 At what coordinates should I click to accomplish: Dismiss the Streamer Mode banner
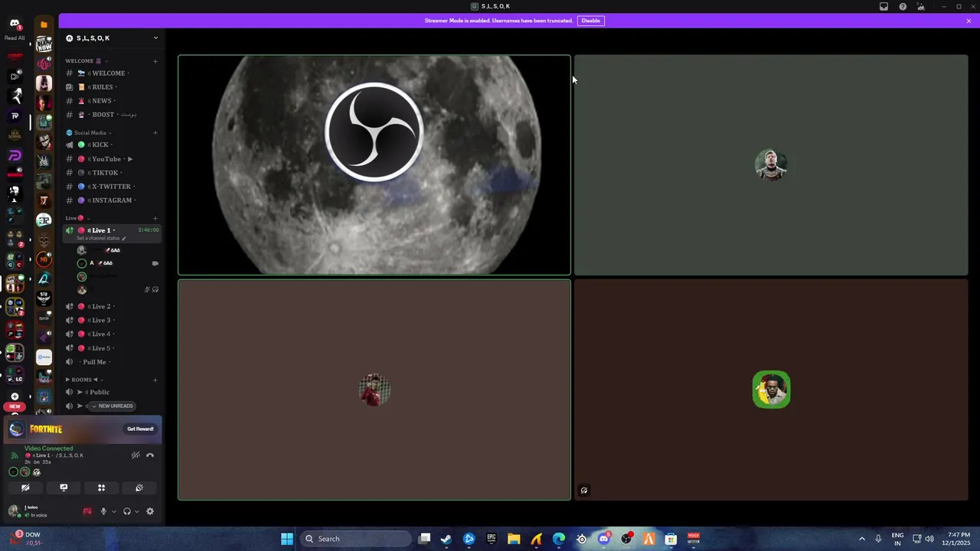(x=969, y=21)
